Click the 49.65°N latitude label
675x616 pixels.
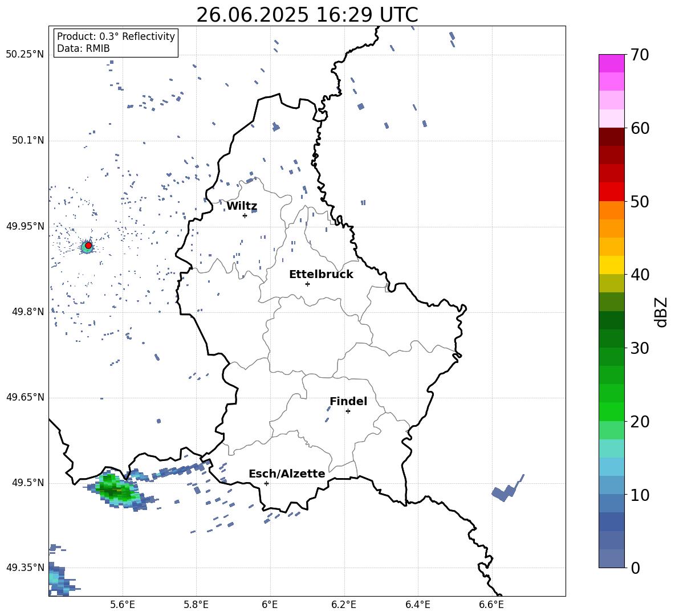pos(25,397)
